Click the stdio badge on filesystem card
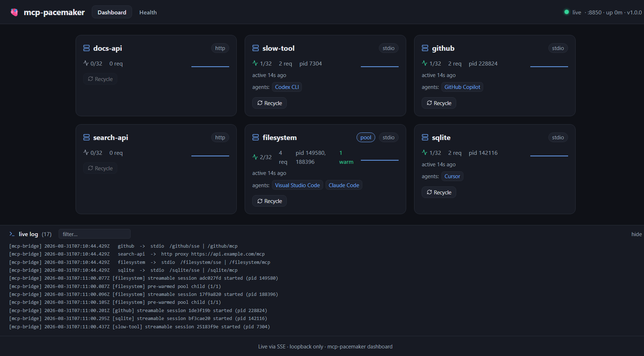The width and height of the screenshot is (644, 356). pyautogui.click(x=389, y=138)
